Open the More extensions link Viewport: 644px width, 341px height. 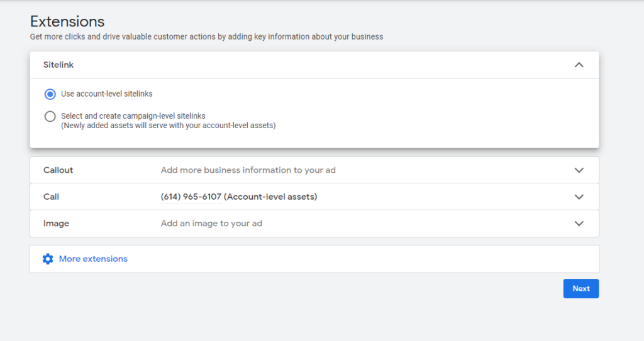[93, 259]
